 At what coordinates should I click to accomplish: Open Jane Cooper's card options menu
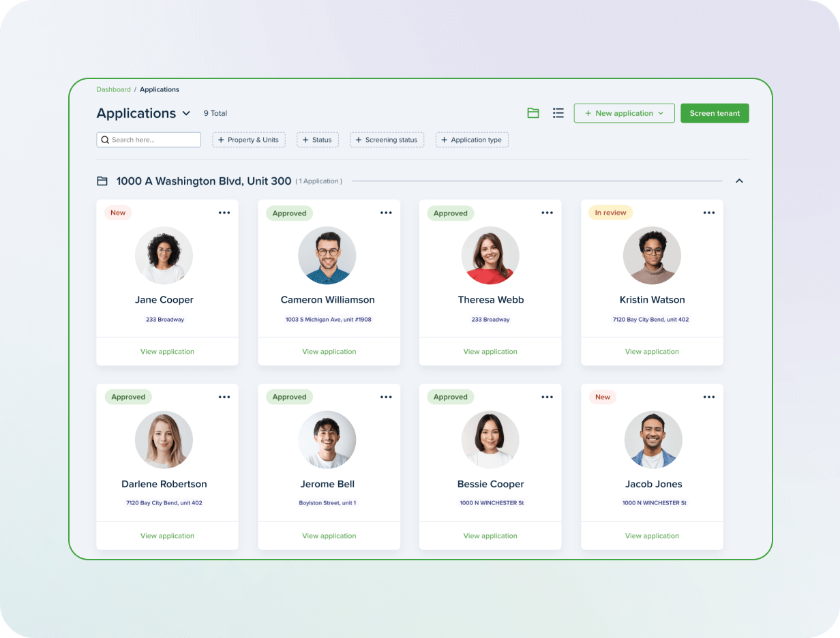click(x=224, y=212)
